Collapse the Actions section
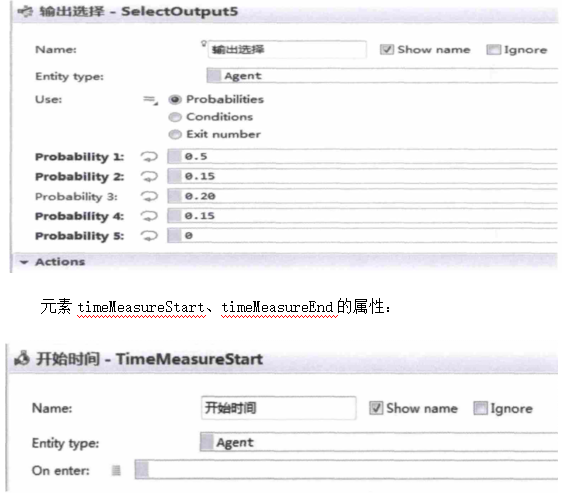The image size is (573, 498). tap(24, 262)
